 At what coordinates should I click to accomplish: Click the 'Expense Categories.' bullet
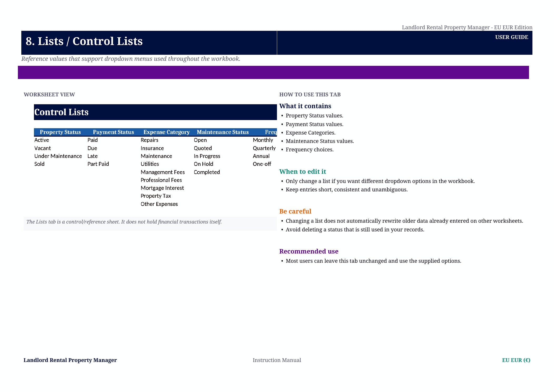pyautogui.click(x=311, y=133)
